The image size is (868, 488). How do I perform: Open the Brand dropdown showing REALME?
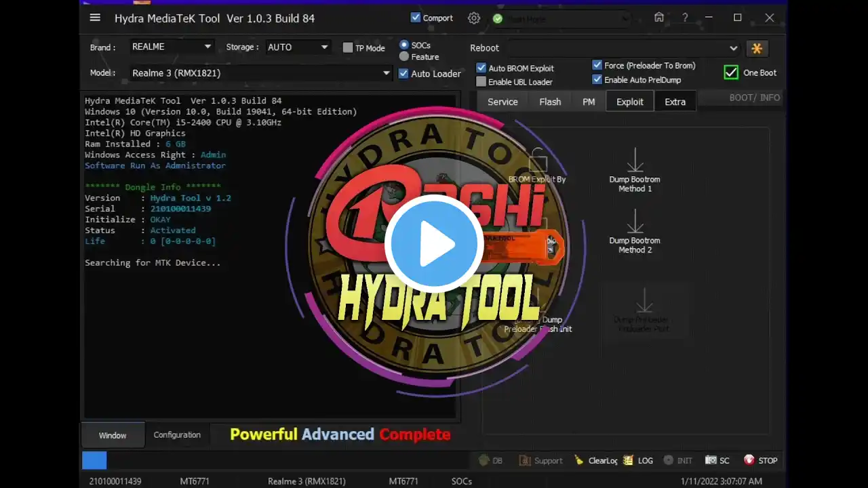point(172,47)
